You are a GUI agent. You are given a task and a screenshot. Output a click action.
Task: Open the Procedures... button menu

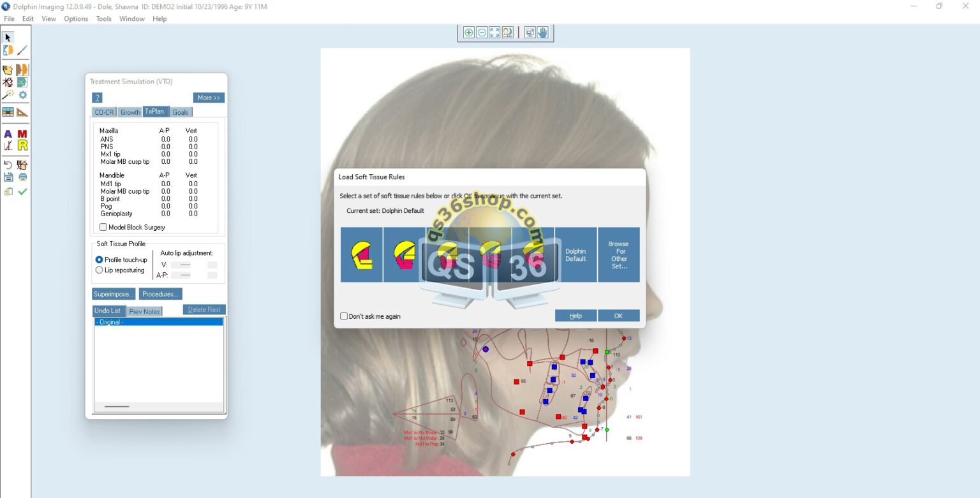pyautogui.click(x=160, y=294)
